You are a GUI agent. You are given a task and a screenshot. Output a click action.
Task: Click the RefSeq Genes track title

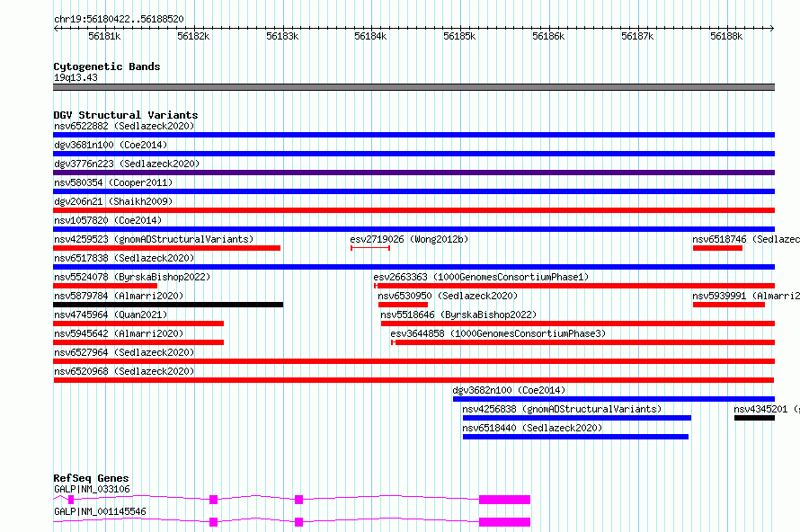91,478
